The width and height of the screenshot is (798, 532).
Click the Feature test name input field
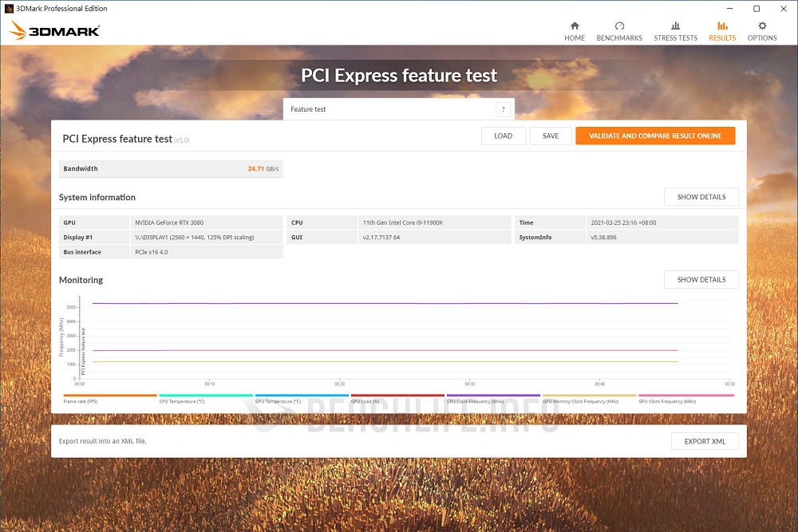click(x=383, y=109)
